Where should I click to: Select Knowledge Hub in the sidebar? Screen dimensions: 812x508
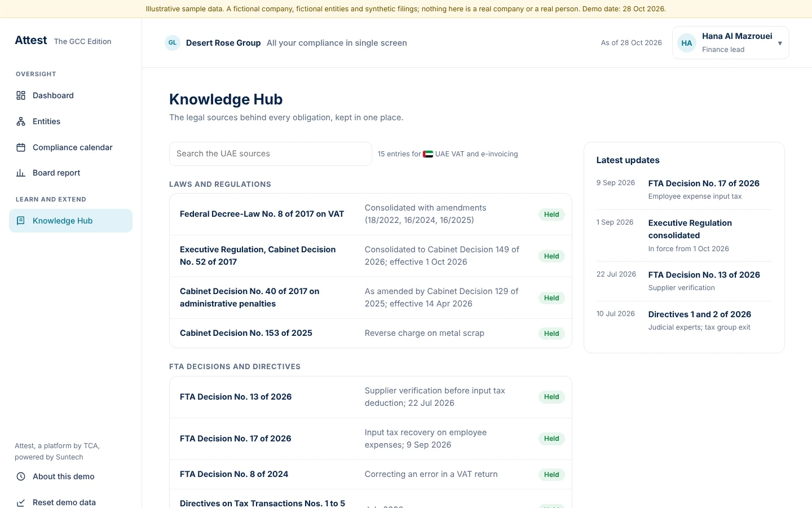[x=70, y=221]
